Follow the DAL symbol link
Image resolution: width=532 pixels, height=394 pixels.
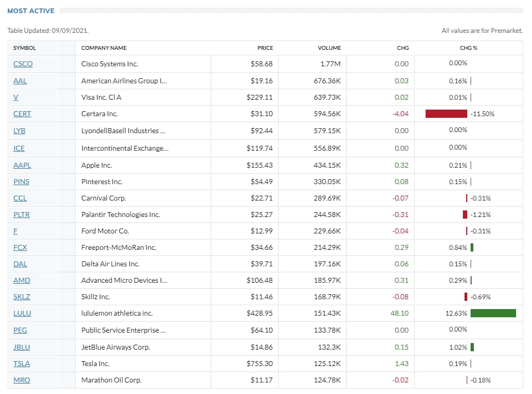[20, 264]
